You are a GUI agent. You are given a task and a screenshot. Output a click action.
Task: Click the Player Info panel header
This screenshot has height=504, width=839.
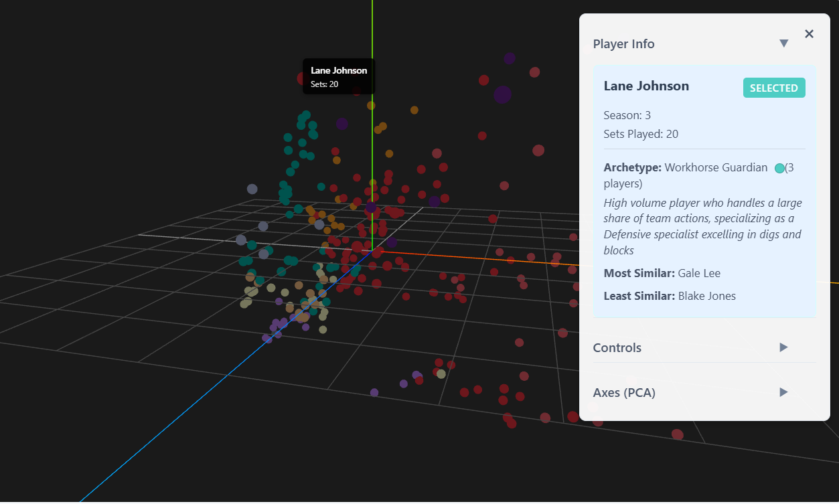pos(623,44)
